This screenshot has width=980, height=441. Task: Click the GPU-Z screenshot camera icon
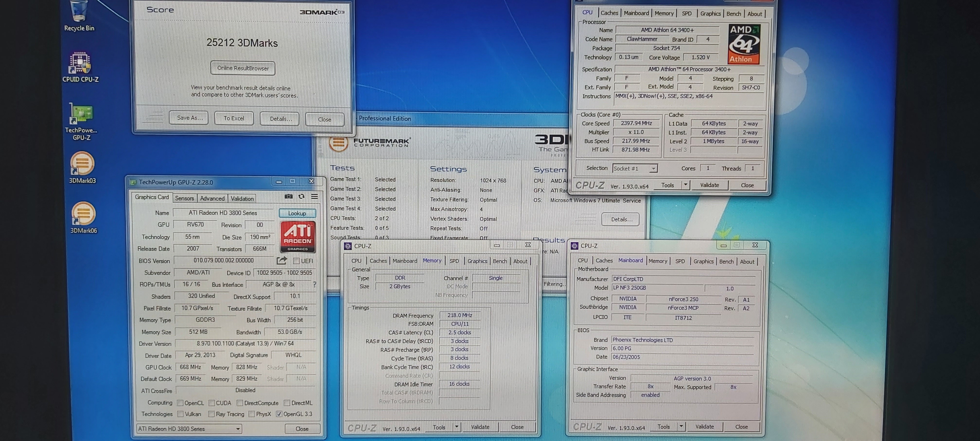(x=289, y=196)
